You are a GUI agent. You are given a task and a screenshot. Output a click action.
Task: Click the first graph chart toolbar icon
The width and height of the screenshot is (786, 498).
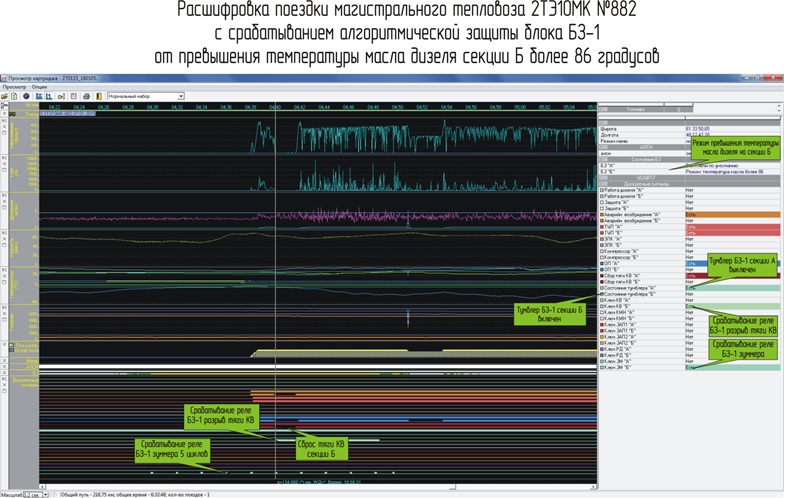click(x=38, y=96)
